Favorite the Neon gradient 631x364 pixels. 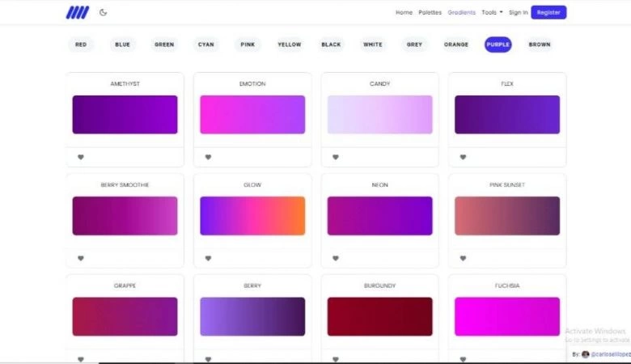[x=336, y=258]
